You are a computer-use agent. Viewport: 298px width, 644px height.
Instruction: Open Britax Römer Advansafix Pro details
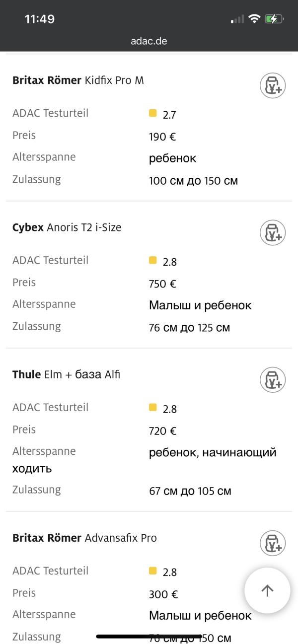(x=84, y=538)
